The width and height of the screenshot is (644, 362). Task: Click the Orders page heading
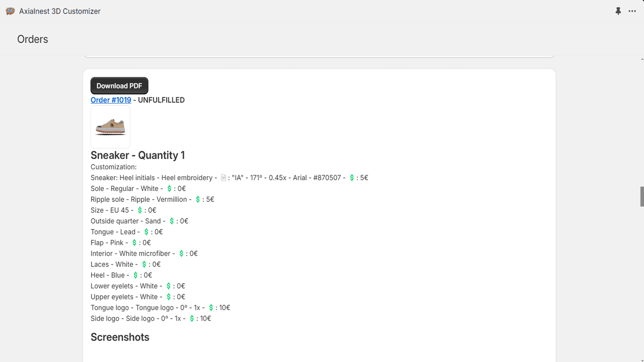[33, 39]
